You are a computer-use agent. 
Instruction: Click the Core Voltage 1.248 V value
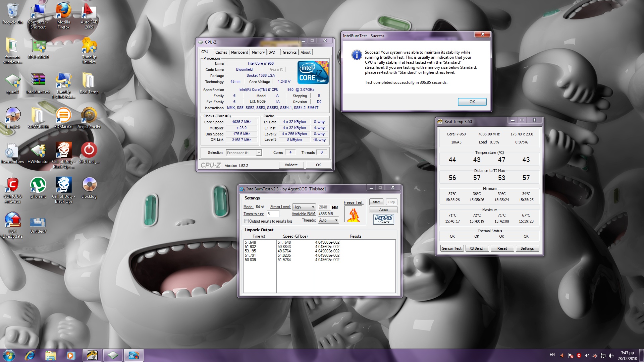[284, 81]
